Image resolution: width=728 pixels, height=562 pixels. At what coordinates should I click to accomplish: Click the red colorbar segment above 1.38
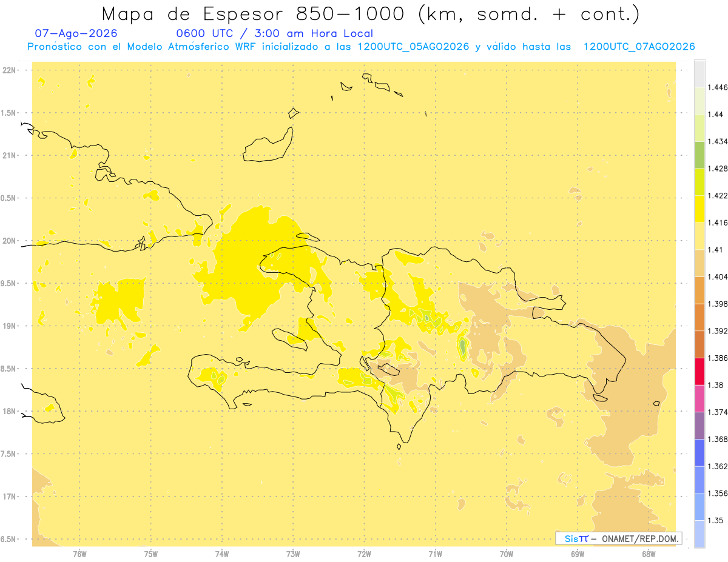point(699,371)
